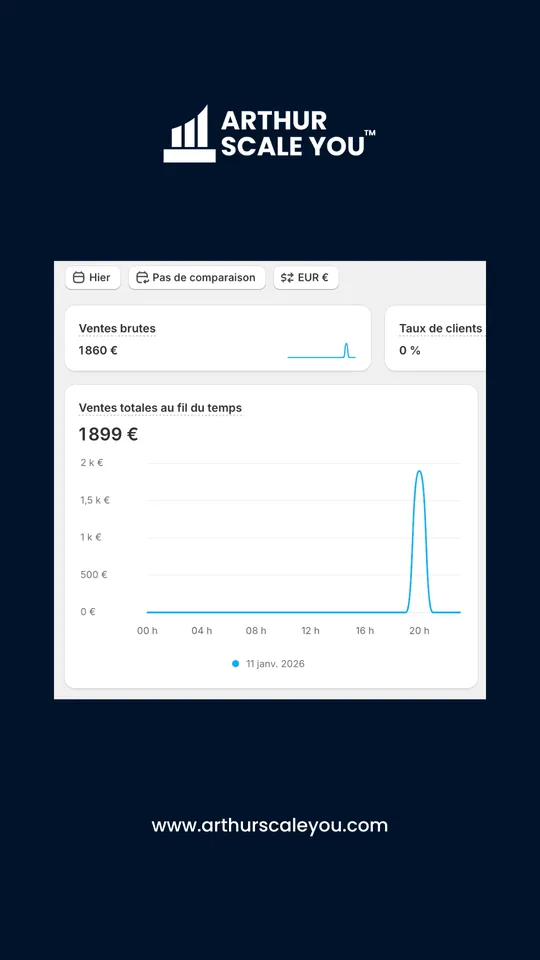Click the 08 h time label
Screen dimensions: 540x960
point(256,631)
